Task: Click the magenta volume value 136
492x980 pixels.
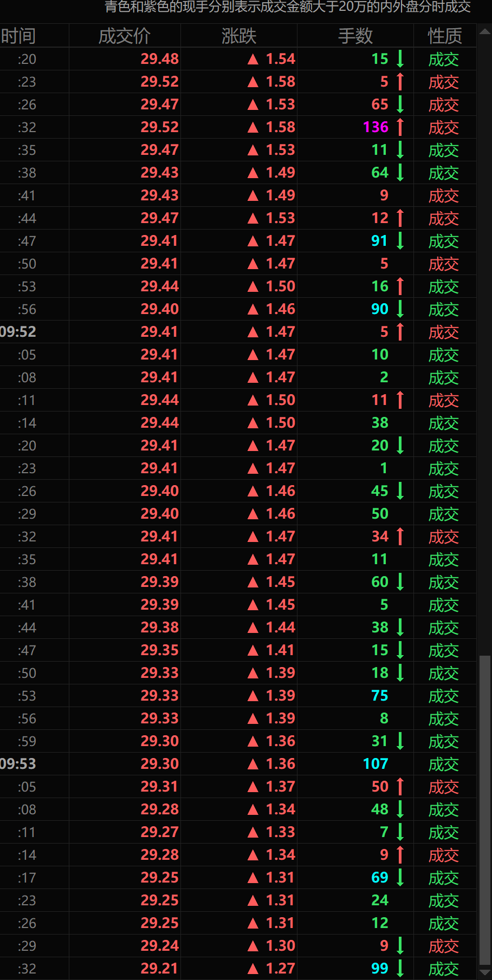Action: 376,127
